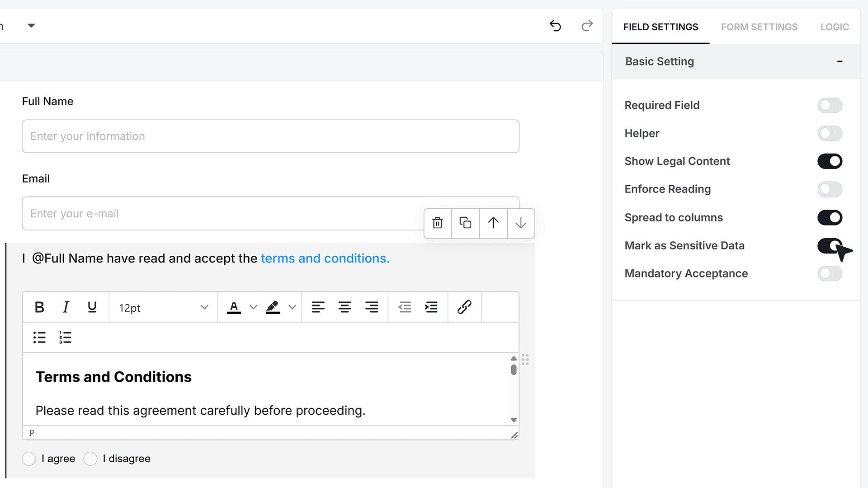Collapse the Basic Setting section
The height and width of the screenshot is (488, 868).
click(x=840, y=61)
